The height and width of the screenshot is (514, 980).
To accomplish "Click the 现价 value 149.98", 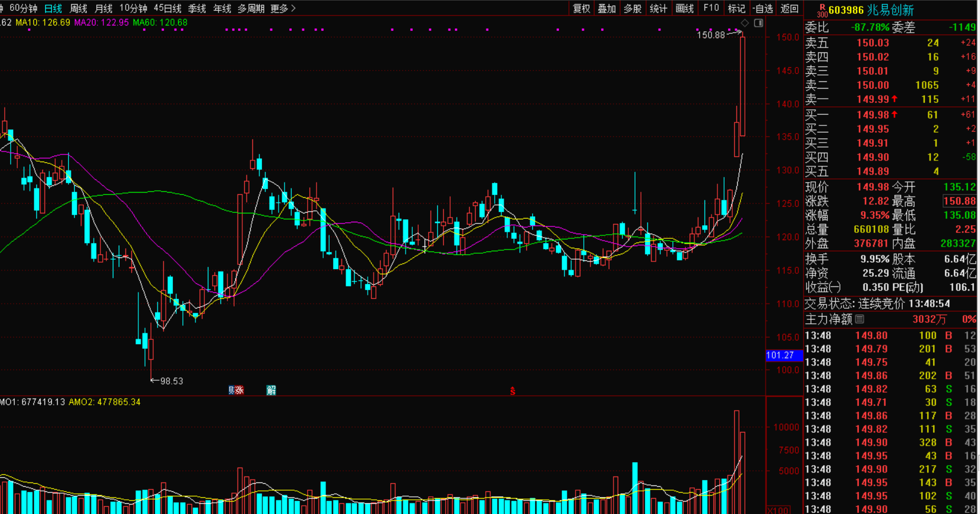I will pyautogui.click(x=872, y=187).
